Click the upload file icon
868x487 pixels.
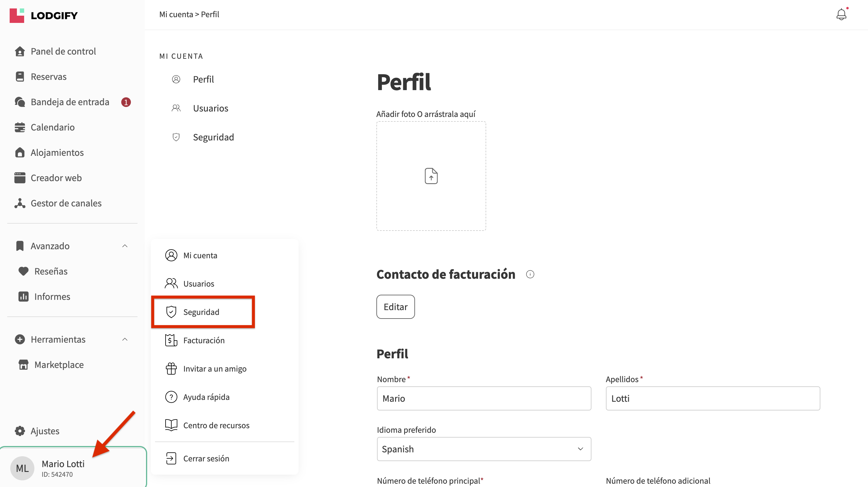click(431, 176)
